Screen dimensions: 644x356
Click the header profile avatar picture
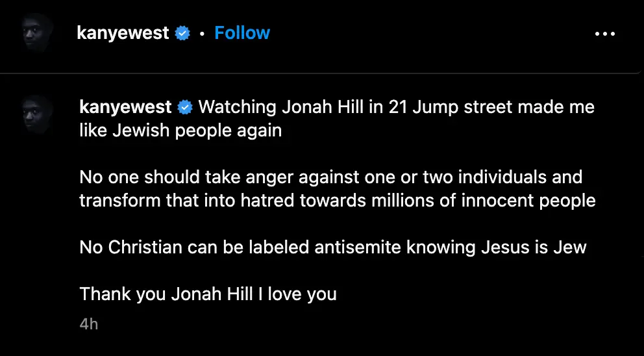click(36, 32)
